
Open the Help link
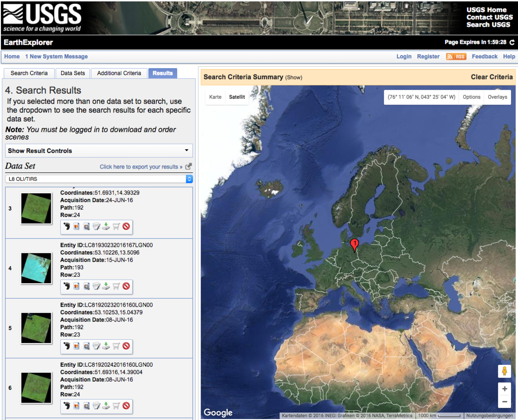pyautogui.click(x=509, y=56)
